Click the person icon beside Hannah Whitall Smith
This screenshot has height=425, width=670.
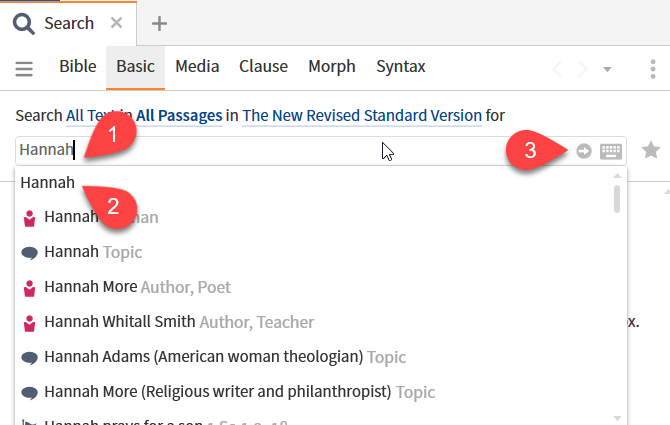click(x=29, y=323)
